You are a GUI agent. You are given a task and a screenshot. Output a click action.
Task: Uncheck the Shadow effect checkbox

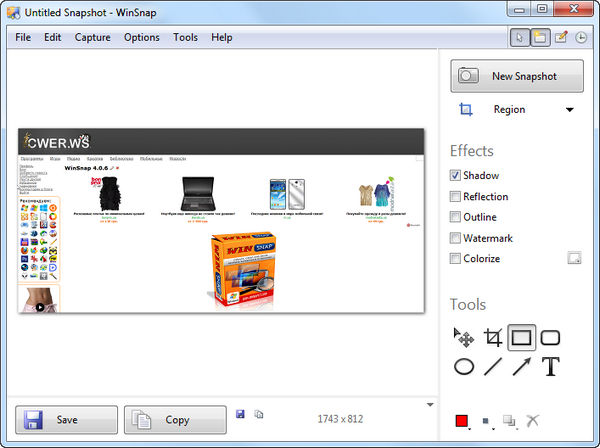tap(456, 176)
